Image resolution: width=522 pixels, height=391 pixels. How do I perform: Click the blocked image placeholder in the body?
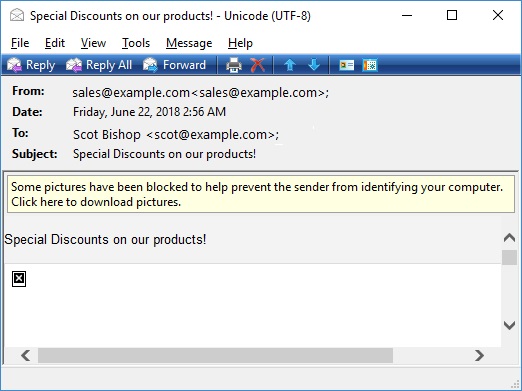pos(19,279)
